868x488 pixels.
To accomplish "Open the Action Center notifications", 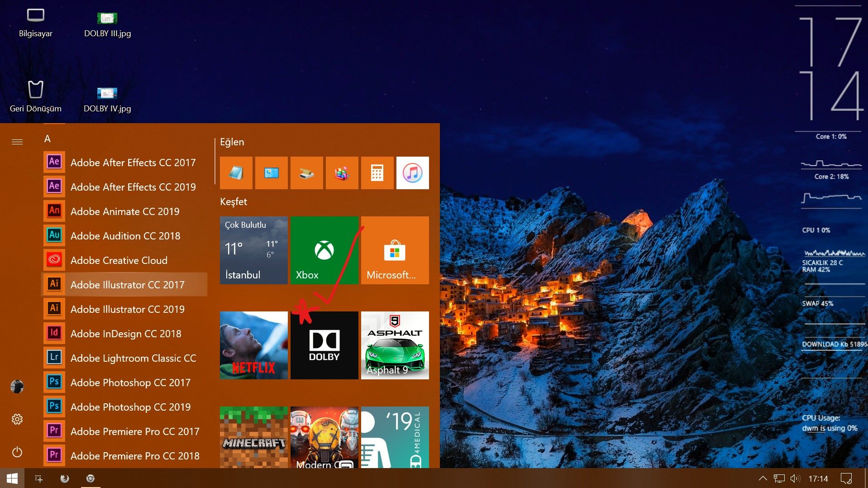I will (846, 478).
